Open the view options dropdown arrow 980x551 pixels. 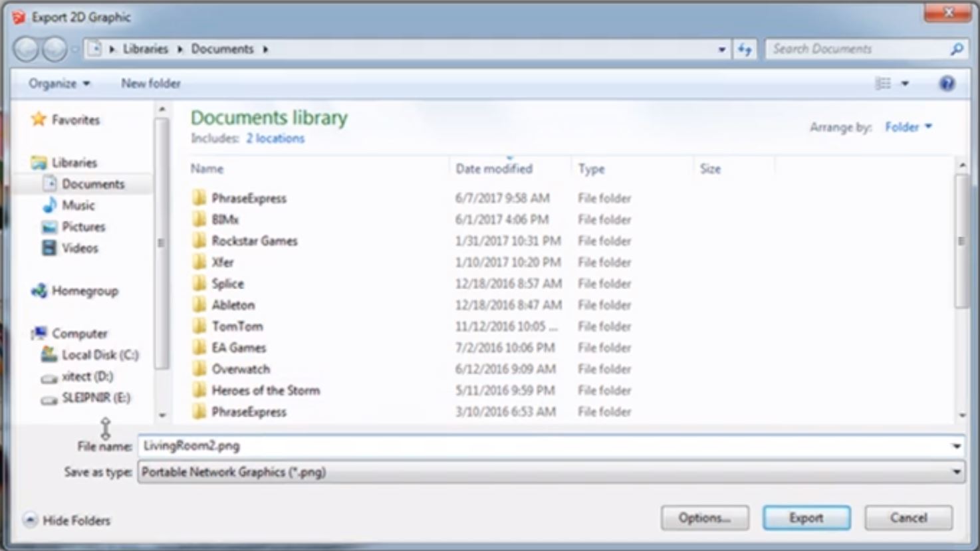point(904,84)
